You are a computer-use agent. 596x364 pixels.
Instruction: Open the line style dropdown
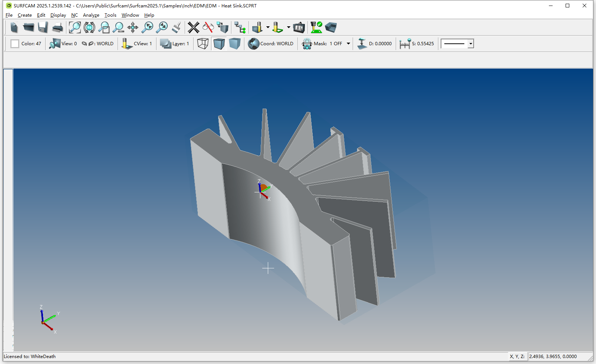471,44
